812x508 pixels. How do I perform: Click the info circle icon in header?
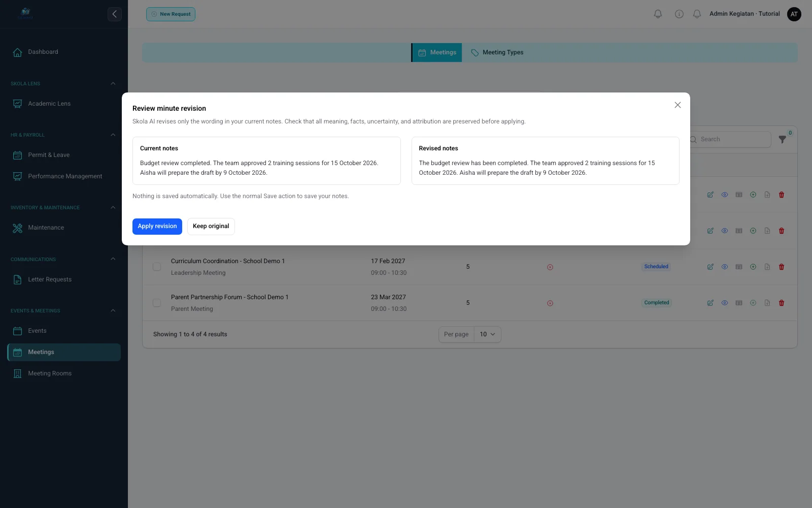point(679,14)
